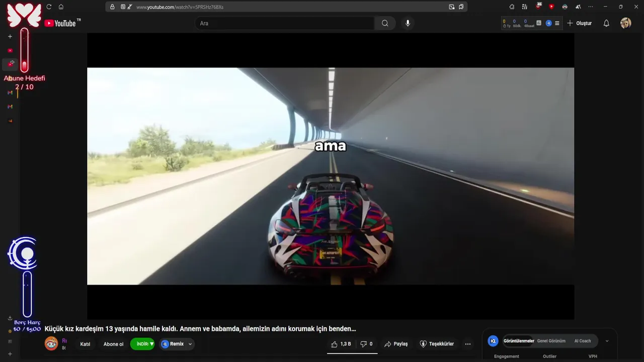Image resolution: width=644 pixels, height=362 pixels.
Task: Click the Ara search field
Action: tap(284, 23)
